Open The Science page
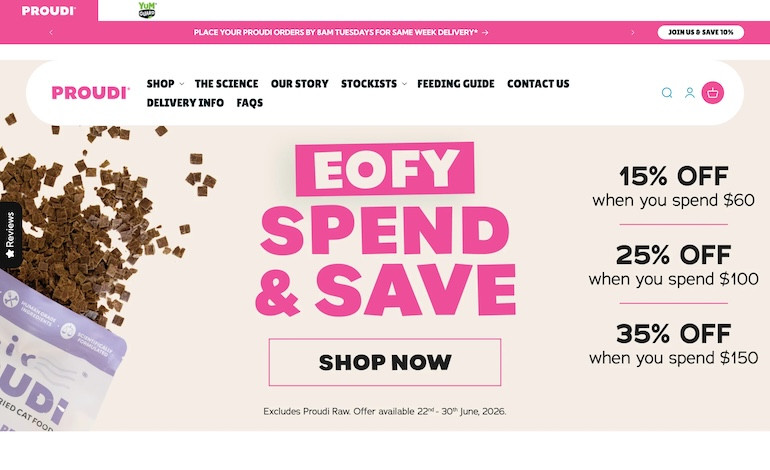This screenshot has height=470, width=770. (226, 83)
